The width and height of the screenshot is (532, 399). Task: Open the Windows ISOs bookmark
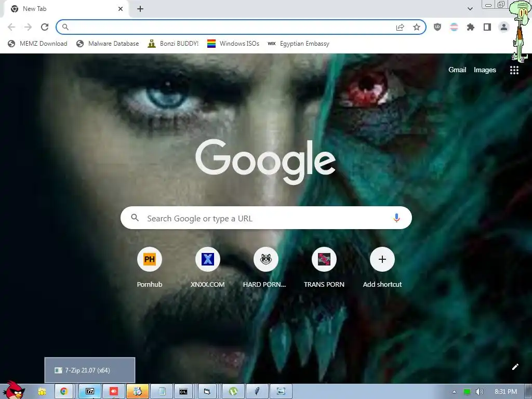233,44
